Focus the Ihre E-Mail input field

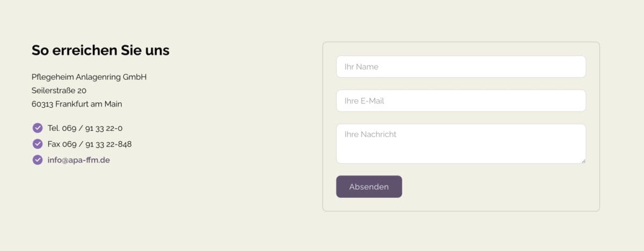tap(461, 101)
